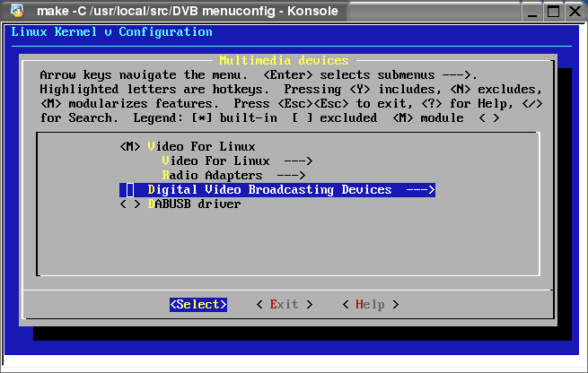Activate the <Select> button
Viewport: 588px width, 373px height.
[198, 305]
